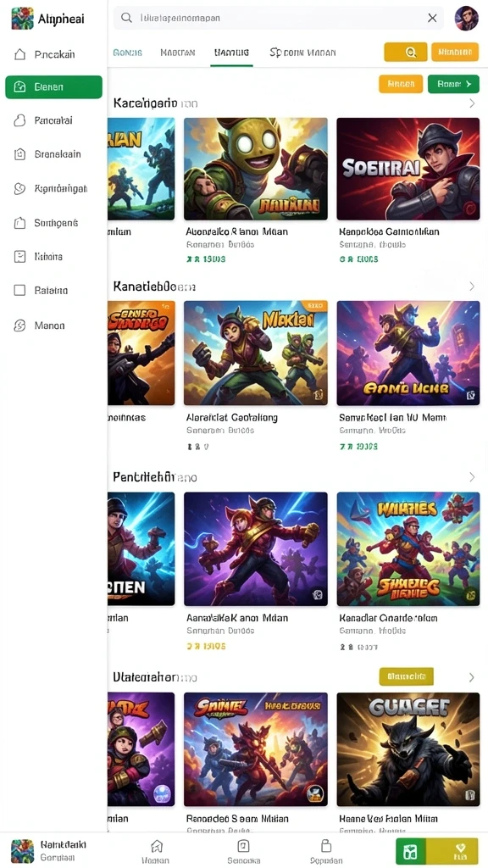The image size is (488, 868).
Task: Click the magnifier icon in the search bar
Action: (x=127, y=18)
